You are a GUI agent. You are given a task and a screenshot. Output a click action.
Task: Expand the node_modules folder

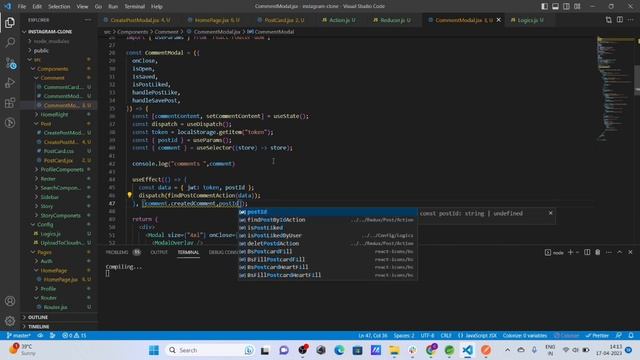click(x=51, y=41)
